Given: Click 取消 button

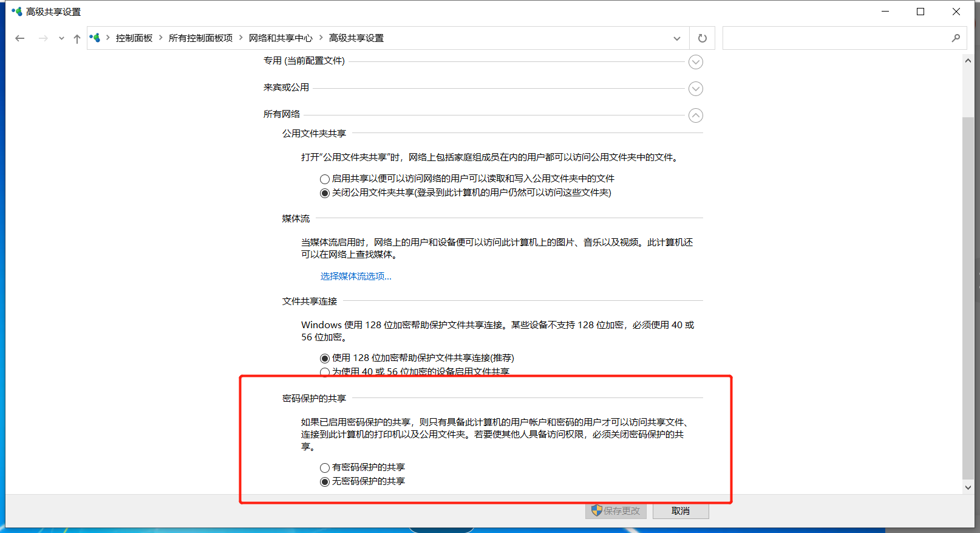Looking at the screenshot, I should (x=681, y=511).
